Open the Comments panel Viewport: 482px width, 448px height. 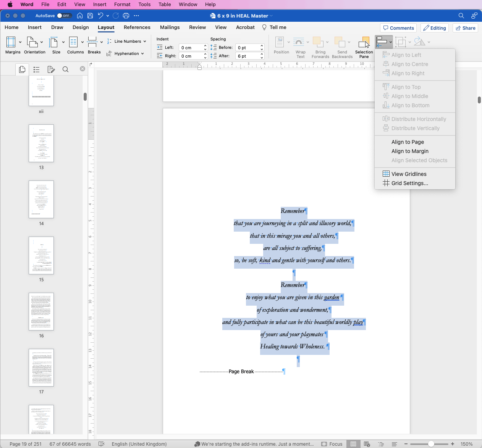[398, 27]
